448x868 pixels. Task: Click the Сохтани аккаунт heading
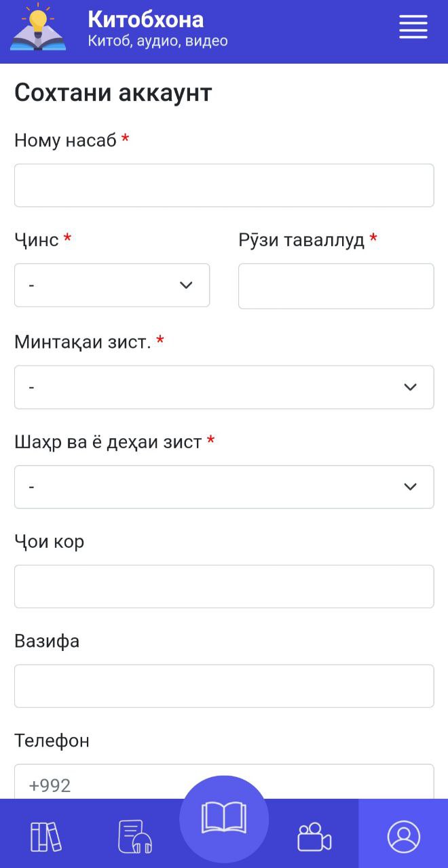coord(113,93)
